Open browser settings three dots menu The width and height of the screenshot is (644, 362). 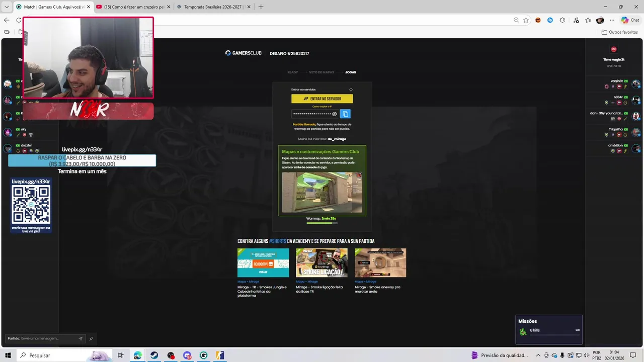coord(612,20)
